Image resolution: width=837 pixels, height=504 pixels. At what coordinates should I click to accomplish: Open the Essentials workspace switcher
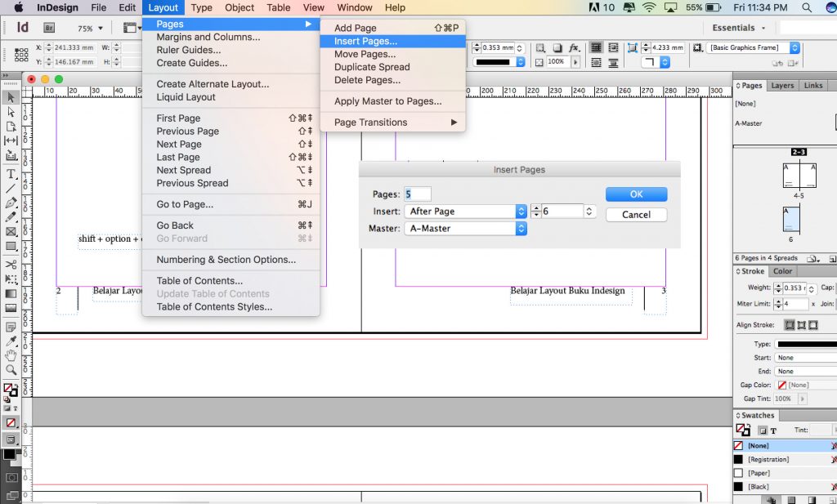coord(739,28)
